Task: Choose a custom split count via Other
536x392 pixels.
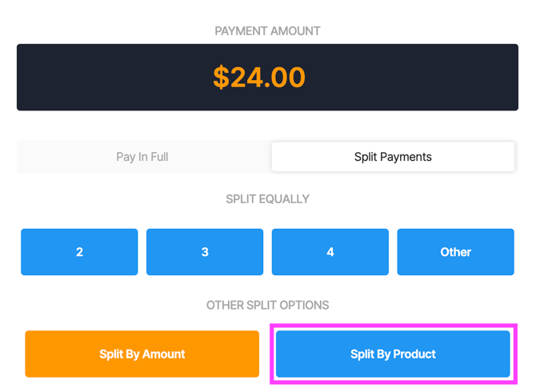Action: click(x=456, y=252)
